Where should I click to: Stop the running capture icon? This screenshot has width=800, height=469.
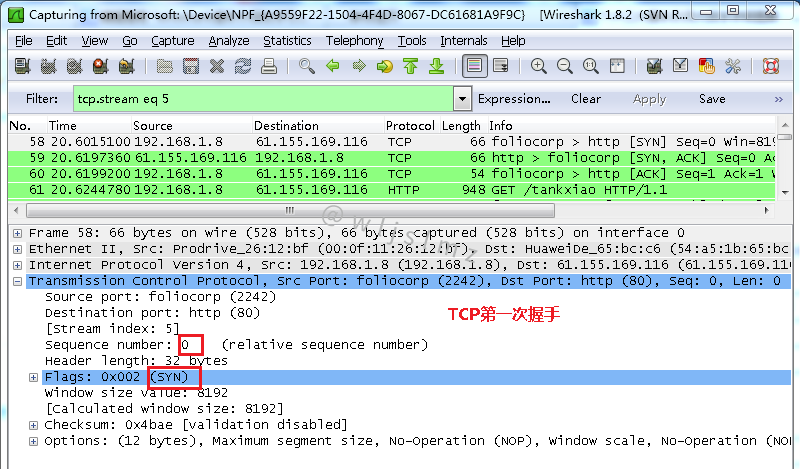[x=101, y=66]
